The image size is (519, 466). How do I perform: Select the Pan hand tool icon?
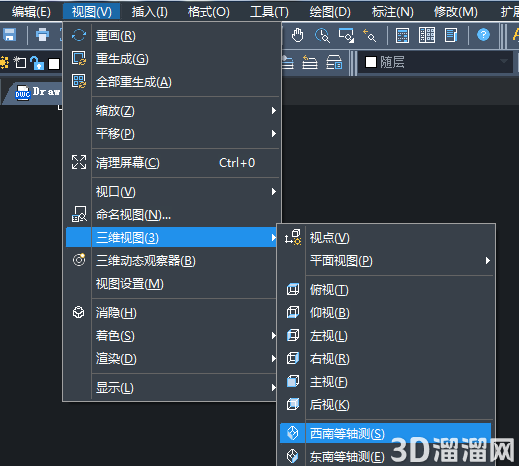297,35
